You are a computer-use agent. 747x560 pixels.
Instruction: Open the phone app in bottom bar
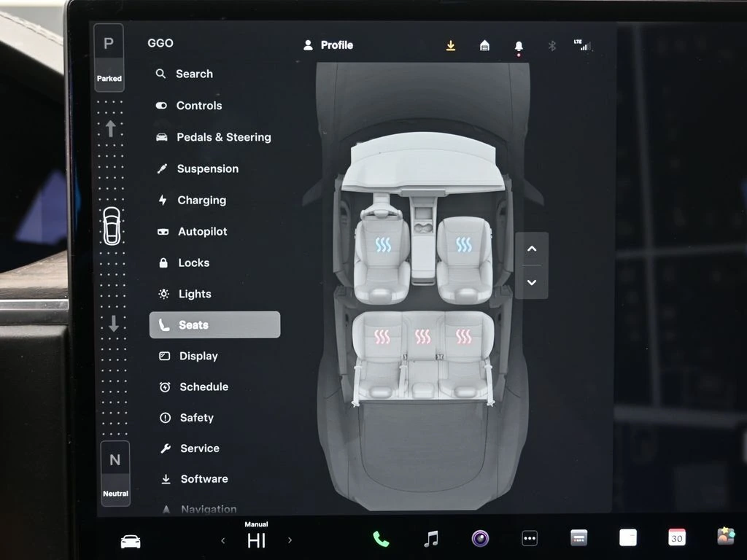381,539
